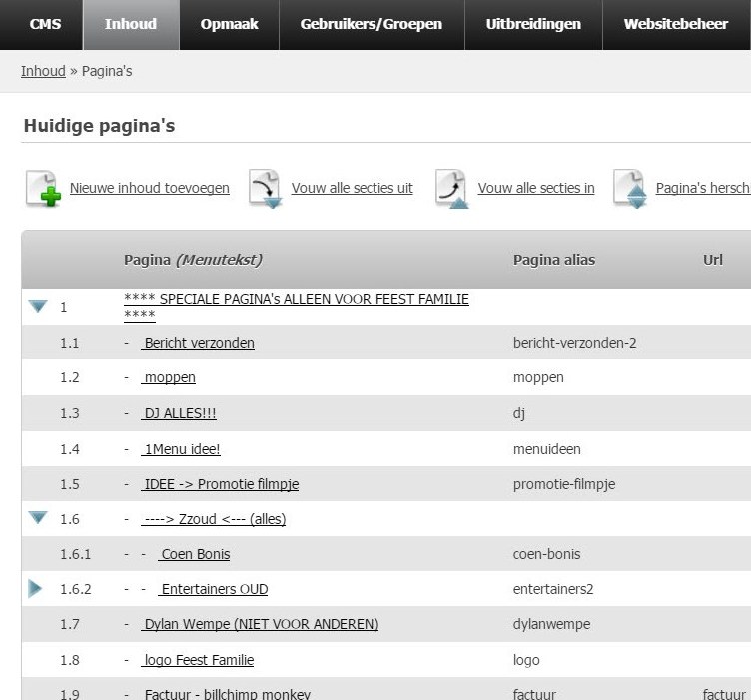Click the Nieuwe inhoud toevoegen link
This screenshot has height=700, width=751.
[150, 188]
